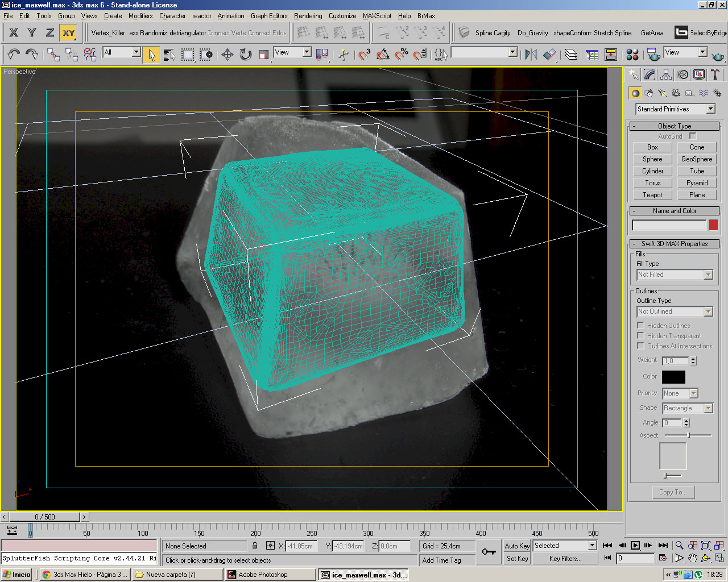Open the Modifiers menu

[x=140, y=16]
